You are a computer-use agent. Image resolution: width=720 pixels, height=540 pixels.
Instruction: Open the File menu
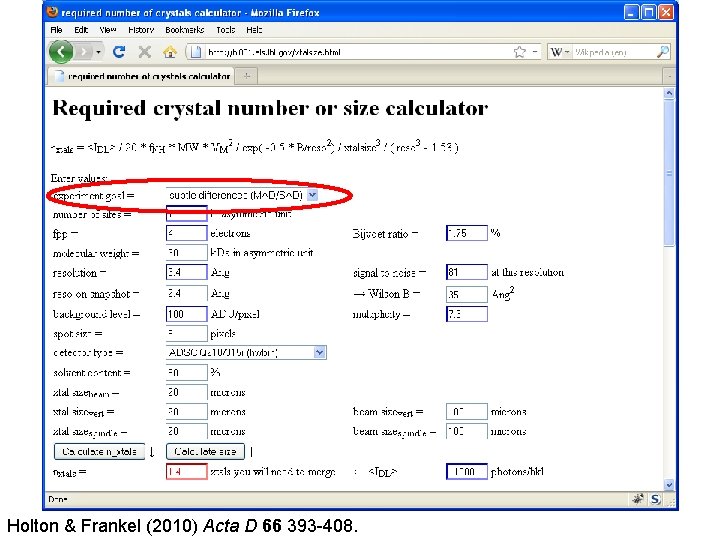[56, 30]
